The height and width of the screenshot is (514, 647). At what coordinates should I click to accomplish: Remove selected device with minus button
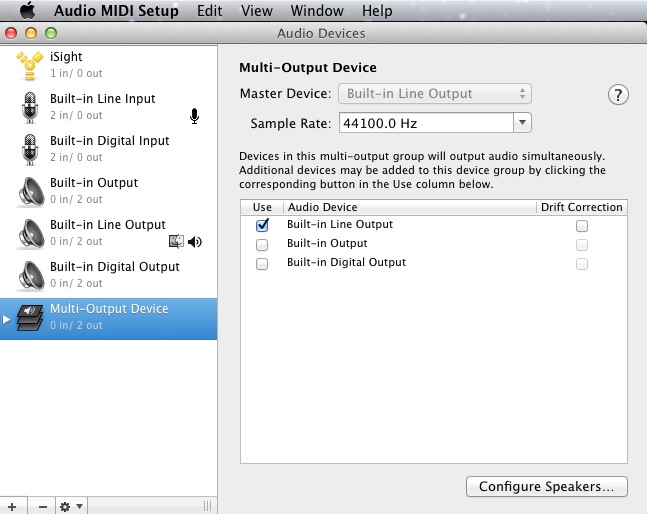click(x=43, y=507)
